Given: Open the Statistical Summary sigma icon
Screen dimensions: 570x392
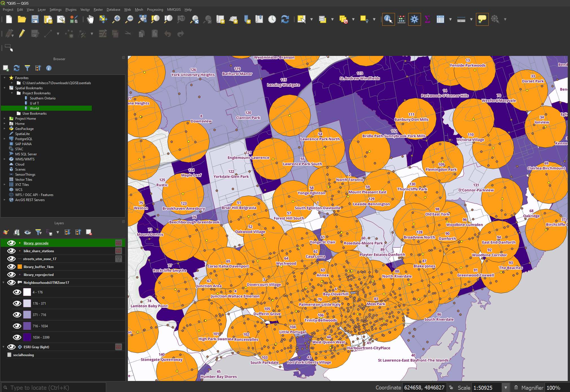Looking at the screenshot, I should pos(427,19).
